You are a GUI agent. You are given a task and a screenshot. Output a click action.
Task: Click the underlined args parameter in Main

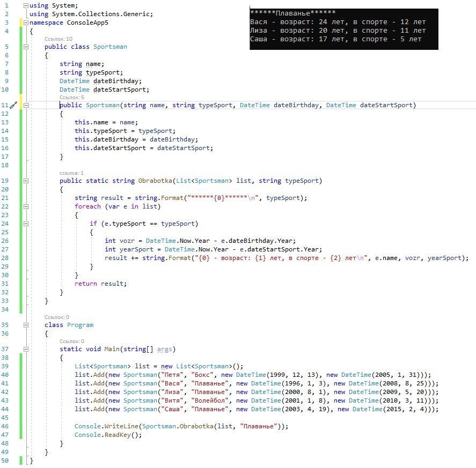[x=164, y=349]
